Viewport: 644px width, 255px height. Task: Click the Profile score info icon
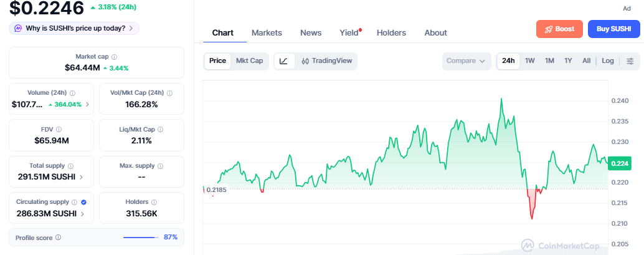pyautogui.click(x=59, y=238)
